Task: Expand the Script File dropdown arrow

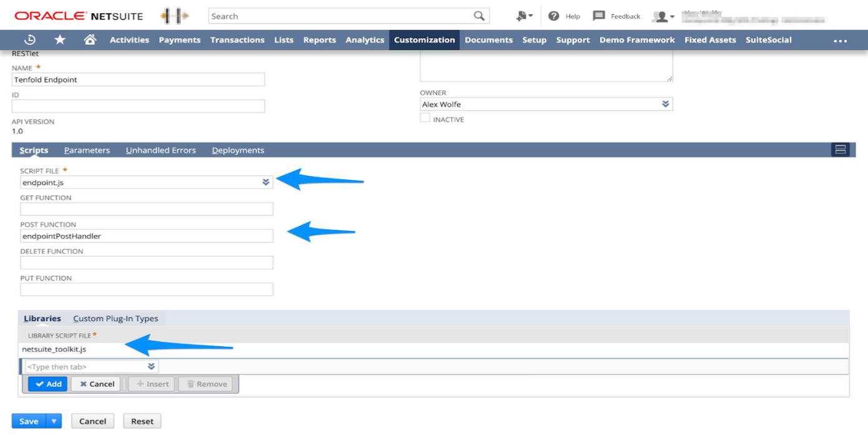Action: pos(265,182)
